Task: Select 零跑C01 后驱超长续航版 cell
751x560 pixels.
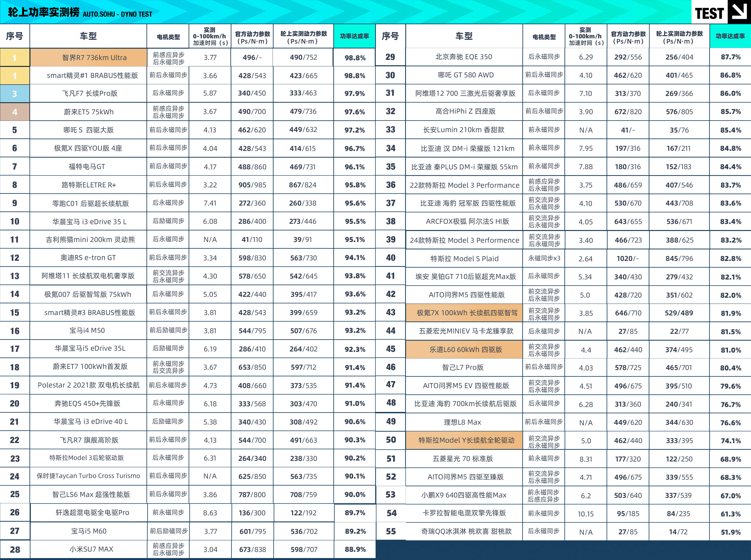Action: (88, 203)
